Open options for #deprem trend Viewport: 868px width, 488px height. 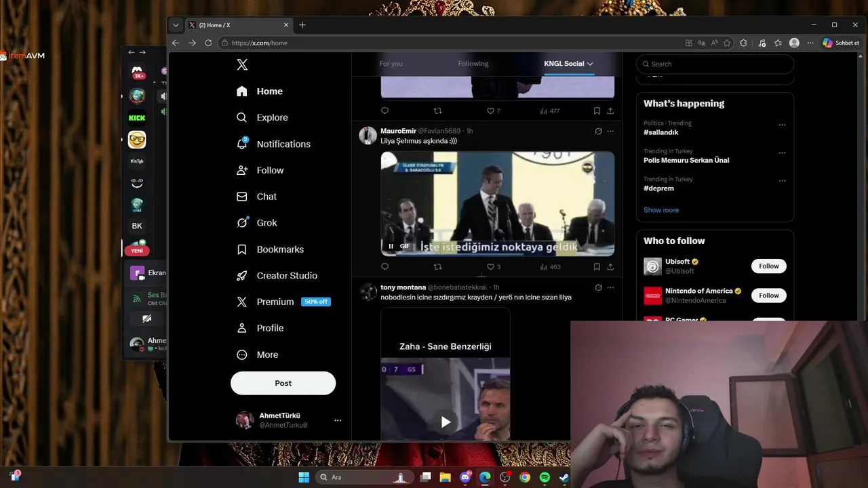click(782, 181)
